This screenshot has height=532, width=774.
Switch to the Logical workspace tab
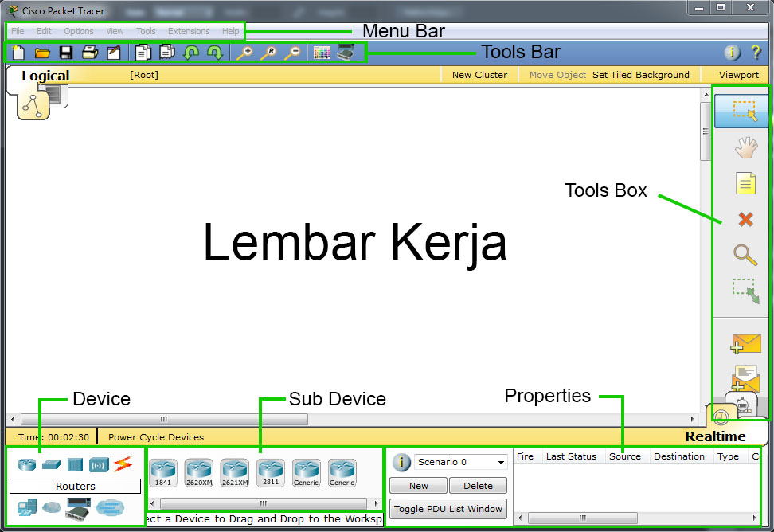[45, 76]
